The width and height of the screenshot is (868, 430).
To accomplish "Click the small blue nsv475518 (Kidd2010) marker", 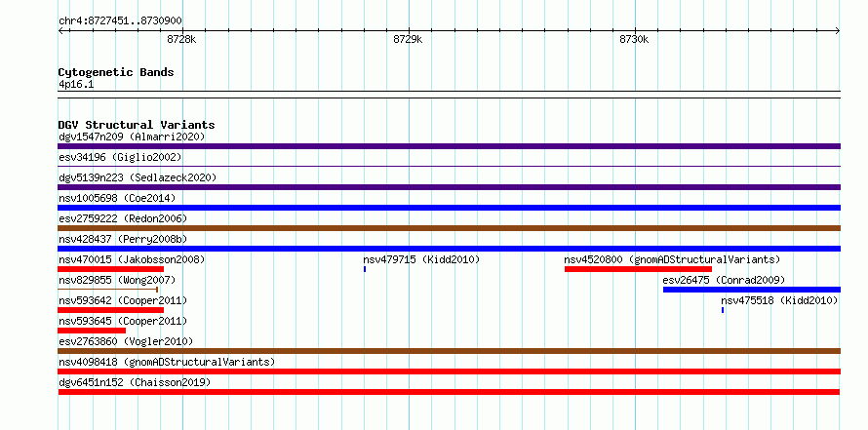I will [723, 310].
